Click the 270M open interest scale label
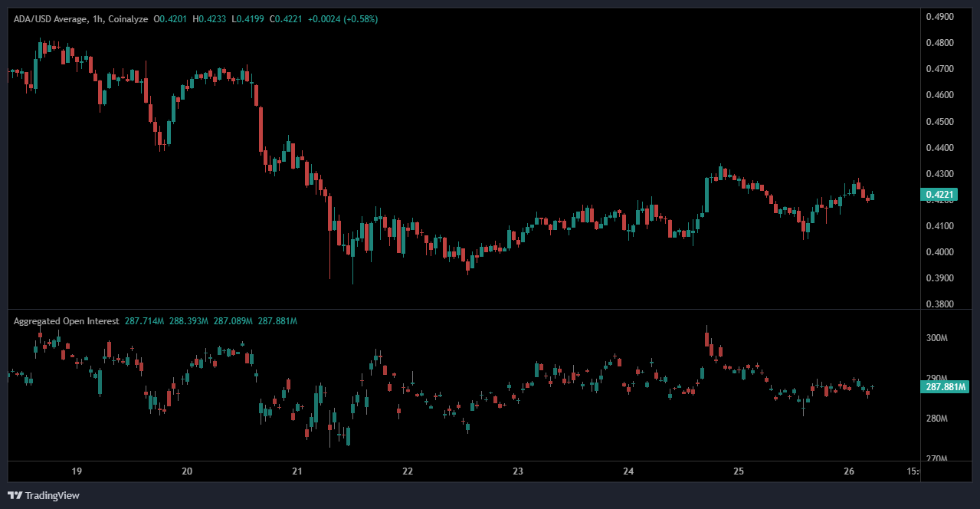980x509 pixels. 937,459
